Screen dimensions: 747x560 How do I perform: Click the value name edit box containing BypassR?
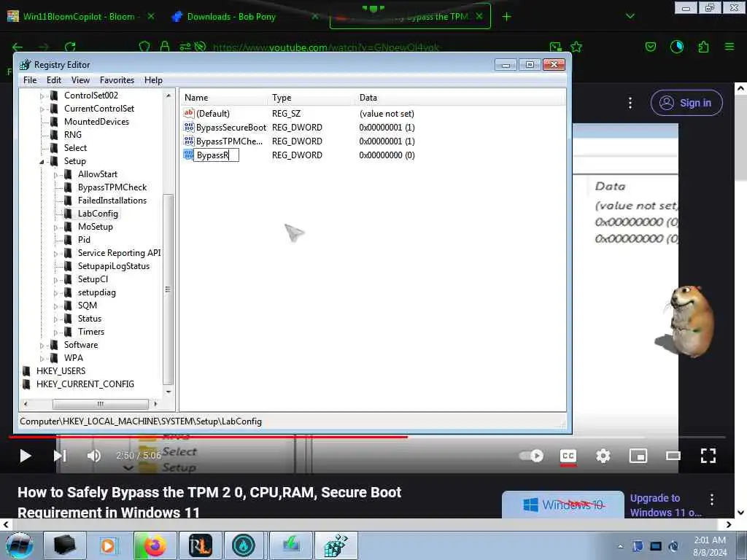(x=216, y=155)
